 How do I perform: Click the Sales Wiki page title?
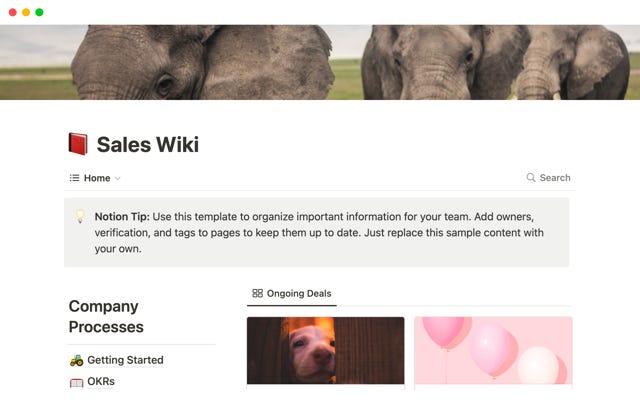pyautogui.click(x=147, y=144)
